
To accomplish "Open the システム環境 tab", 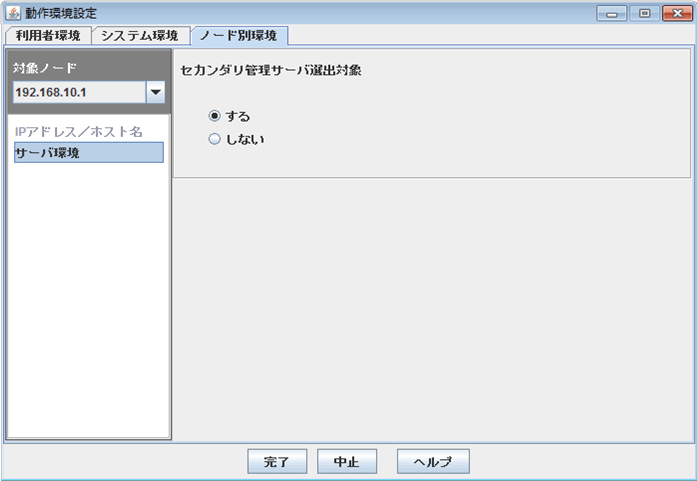I will pos(139,35).
